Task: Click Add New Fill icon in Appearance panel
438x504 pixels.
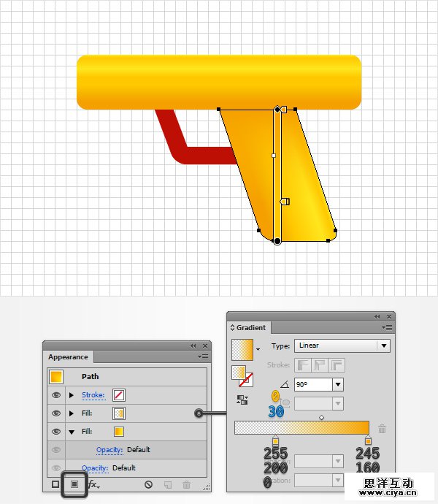Action: click(74, 484)
